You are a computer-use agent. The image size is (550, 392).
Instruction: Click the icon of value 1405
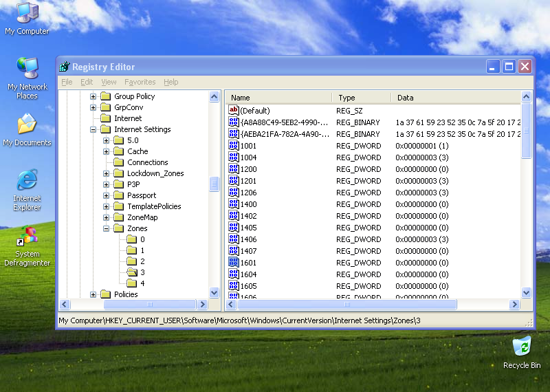233,227
